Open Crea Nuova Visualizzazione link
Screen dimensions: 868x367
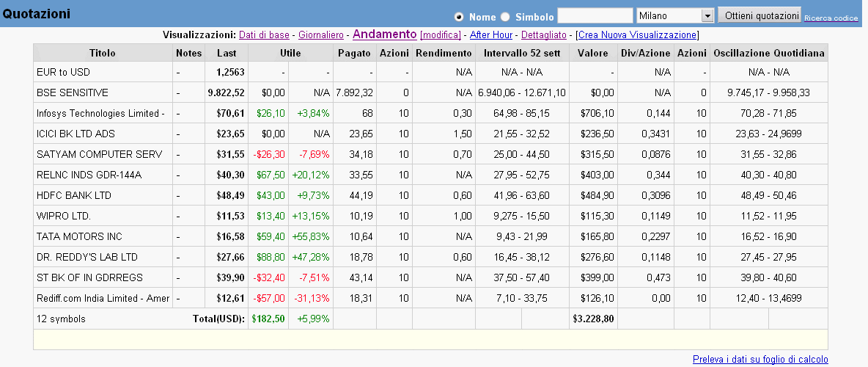(x=637, y=35)
